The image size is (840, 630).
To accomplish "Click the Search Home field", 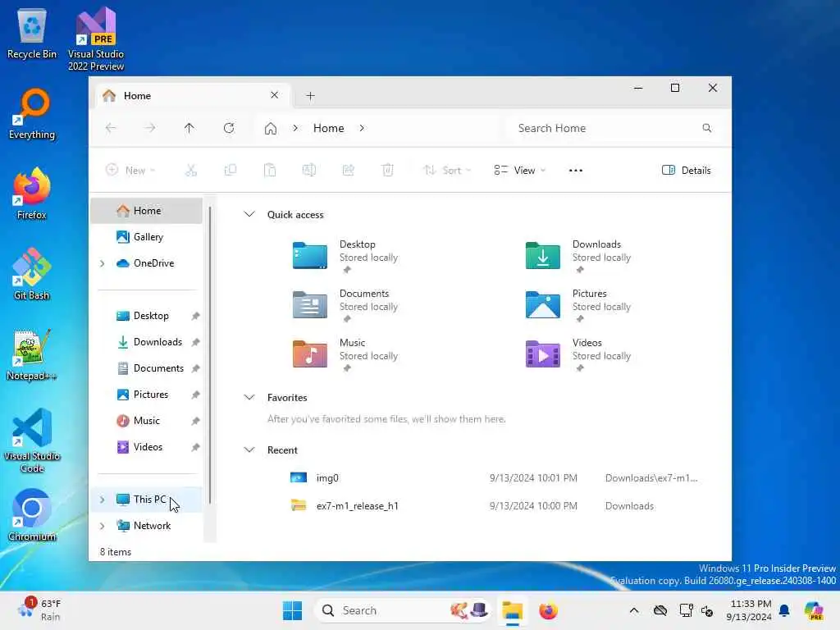I will pos(614,128).
